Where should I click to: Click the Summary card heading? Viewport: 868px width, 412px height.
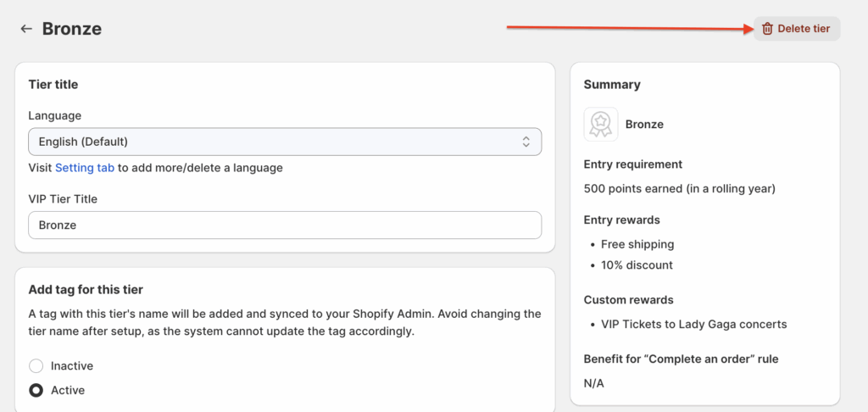(x=612, y=85)
